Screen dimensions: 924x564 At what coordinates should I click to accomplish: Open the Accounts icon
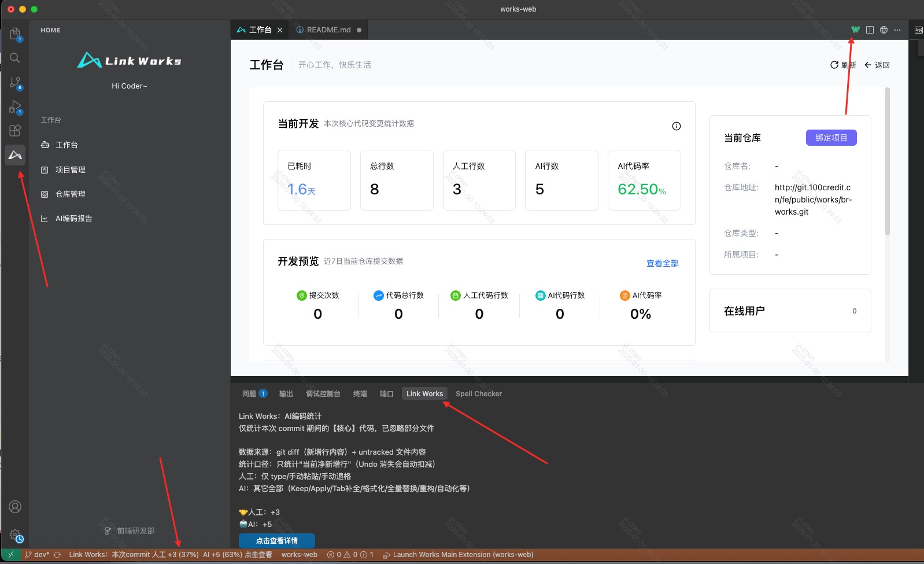15,507
